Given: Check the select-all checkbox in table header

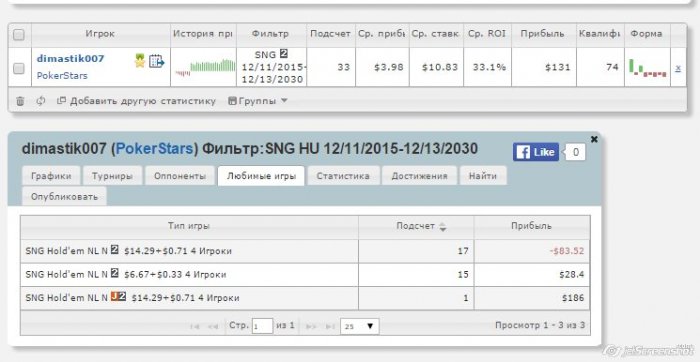Looking at the screenshot, I should coord(19,35).
